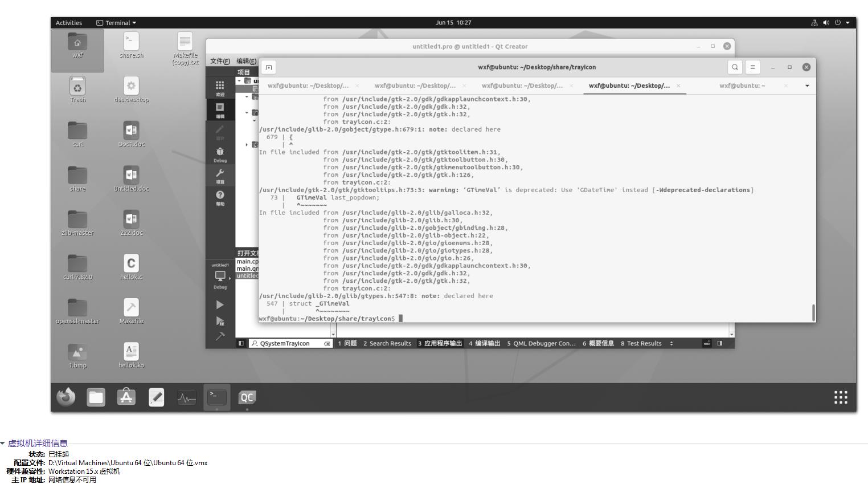
Task: Show the 6 概要信息 general messages pane
Action: [x=598, y=343]
